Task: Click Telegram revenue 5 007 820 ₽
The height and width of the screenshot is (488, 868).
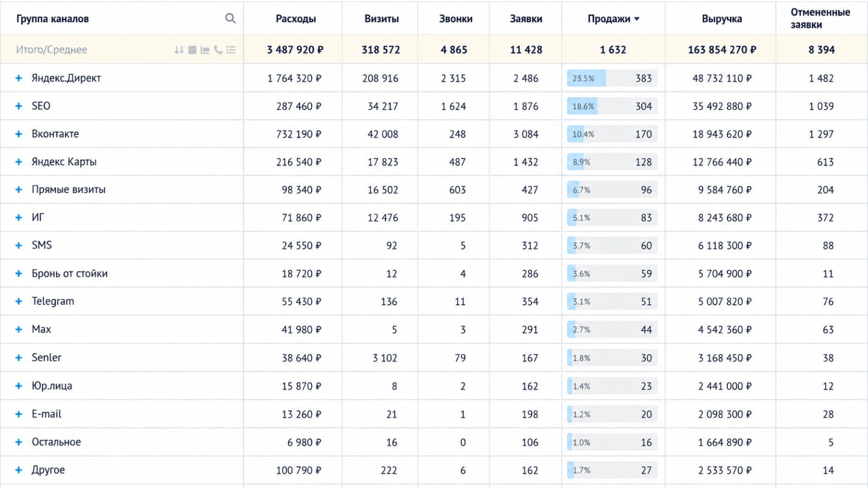Action: 725,301
